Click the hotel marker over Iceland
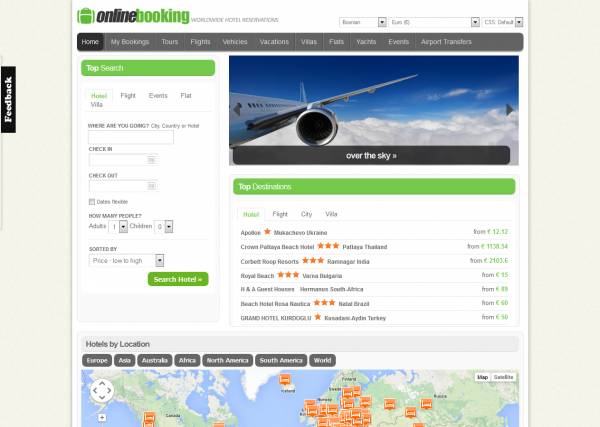 pos(285,380)
